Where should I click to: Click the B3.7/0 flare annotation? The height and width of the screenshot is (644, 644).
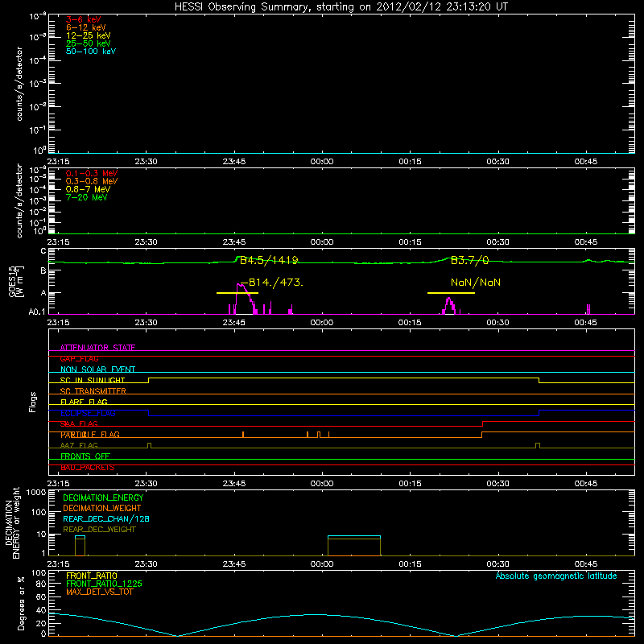click(x=470, y=260)
